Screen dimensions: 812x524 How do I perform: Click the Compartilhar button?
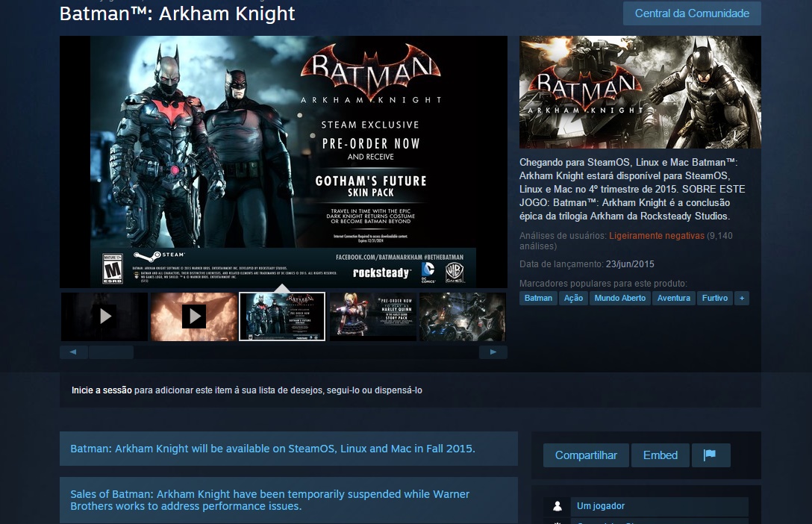[x=586, y=455]
